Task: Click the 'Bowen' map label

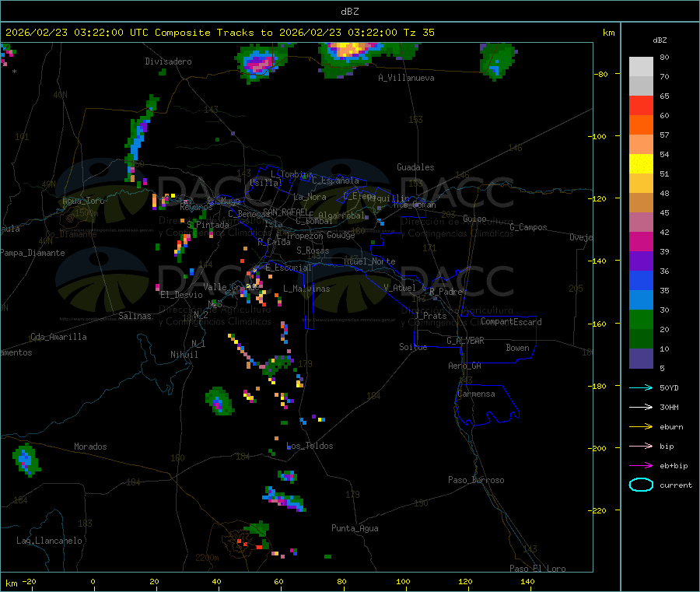Action: point(517,348)
